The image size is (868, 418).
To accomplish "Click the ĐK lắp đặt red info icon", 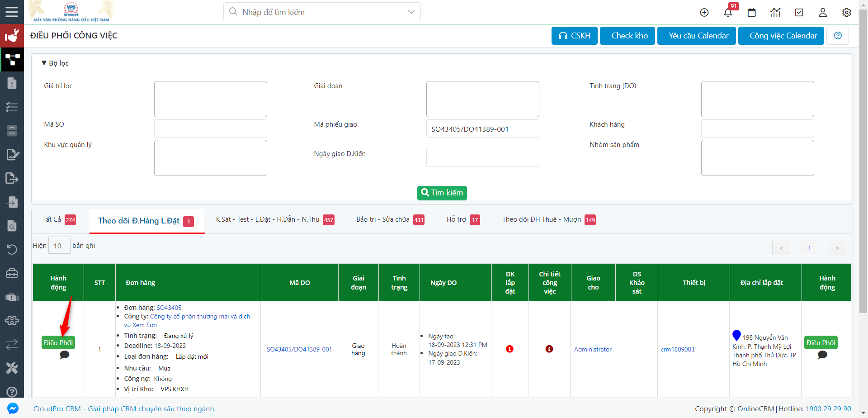I will [509, 349].
